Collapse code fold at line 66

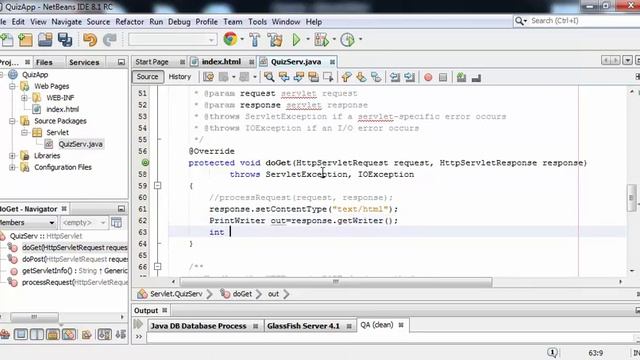click(x=158, y=267)
